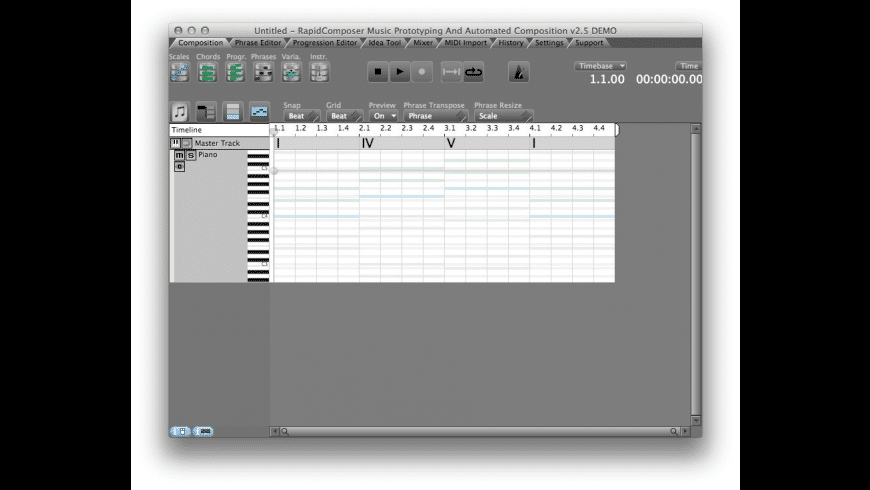
Task: Click horizontal scrollbar right arrow
Action: pyautogui.click(x=685, y=431)
